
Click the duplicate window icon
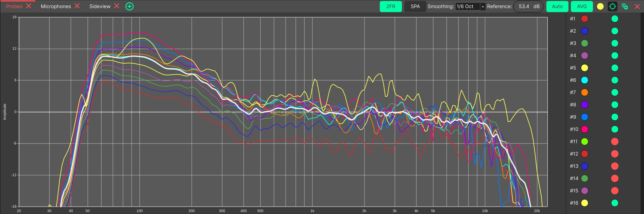(x=625, y=6)
